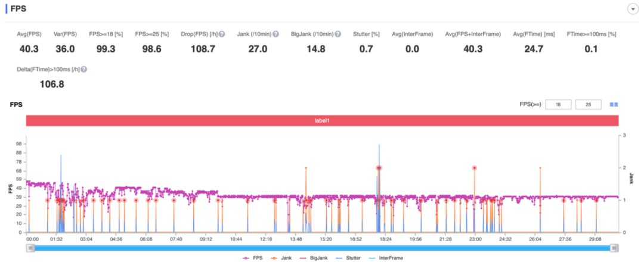
Task: Click the Jank value 27.0
Action: pos(258,49)
